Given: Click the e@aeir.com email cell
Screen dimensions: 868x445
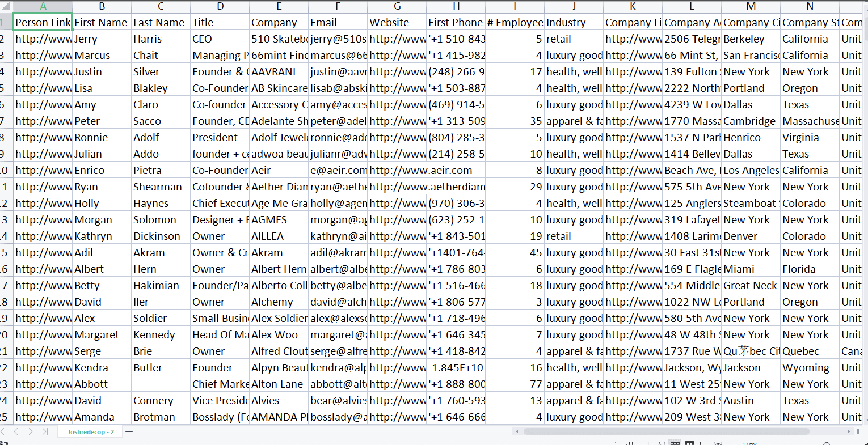Looking at the screenshot, I should (338, 170).
